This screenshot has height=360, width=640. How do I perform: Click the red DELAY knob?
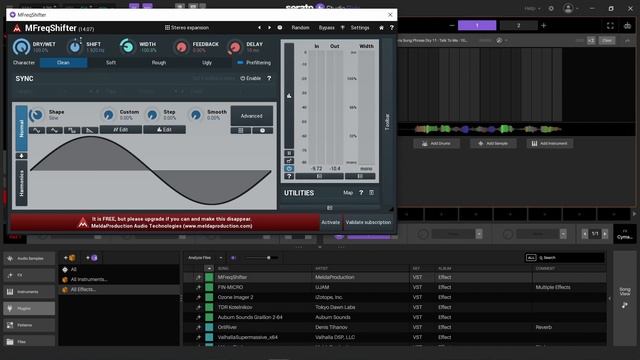coord(235,47)
